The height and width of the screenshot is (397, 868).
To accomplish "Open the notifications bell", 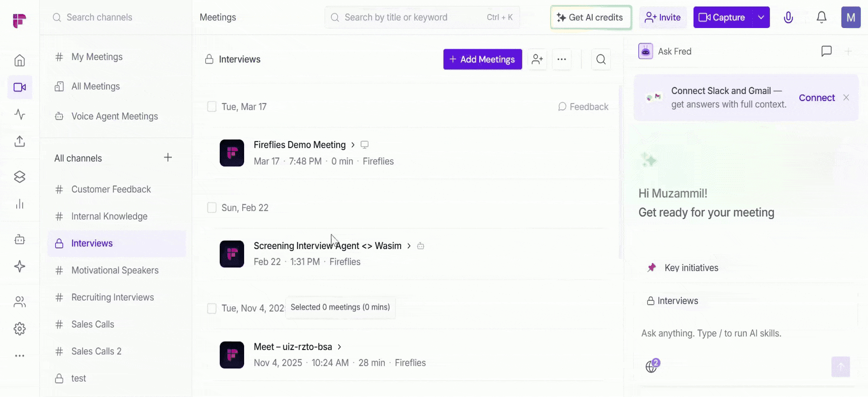I will pyautogui.click(x=821, y=17).
